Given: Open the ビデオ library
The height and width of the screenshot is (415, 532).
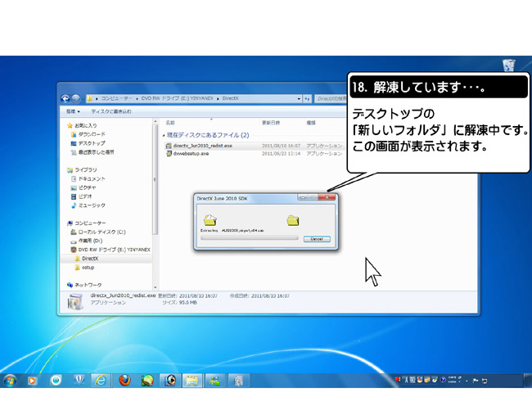Looking at the screenshot, I should [81, 196].
